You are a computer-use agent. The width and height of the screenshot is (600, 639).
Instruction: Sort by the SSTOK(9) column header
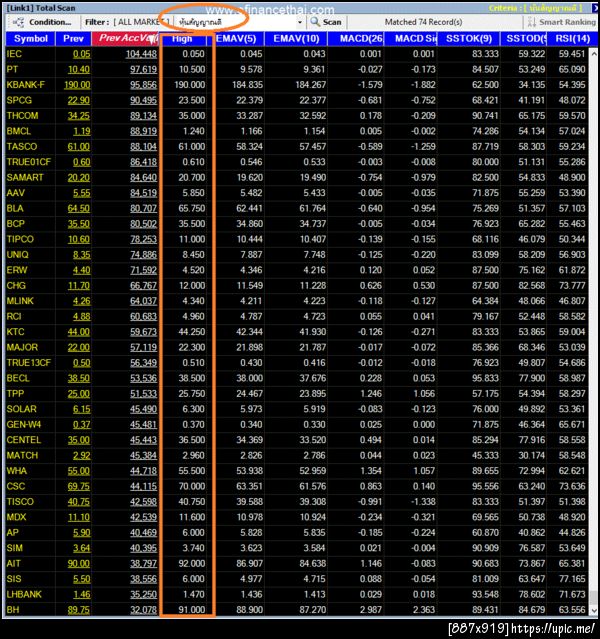point(469,39)
